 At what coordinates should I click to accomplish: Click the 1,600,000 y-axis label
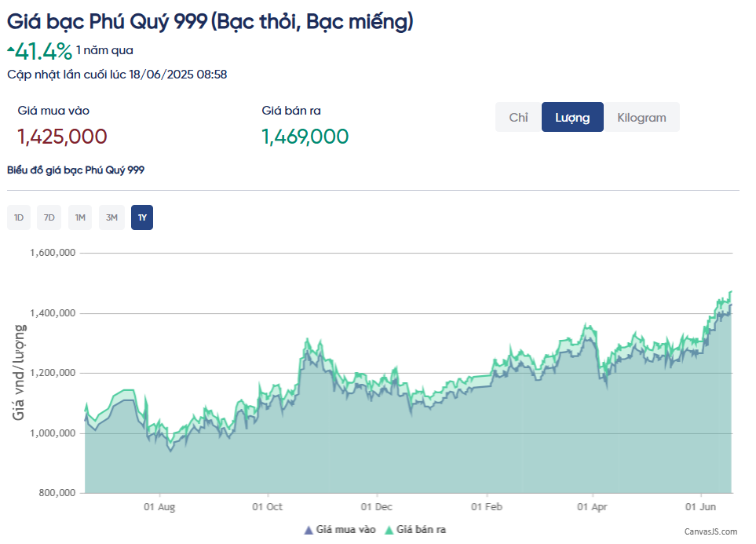52,253
